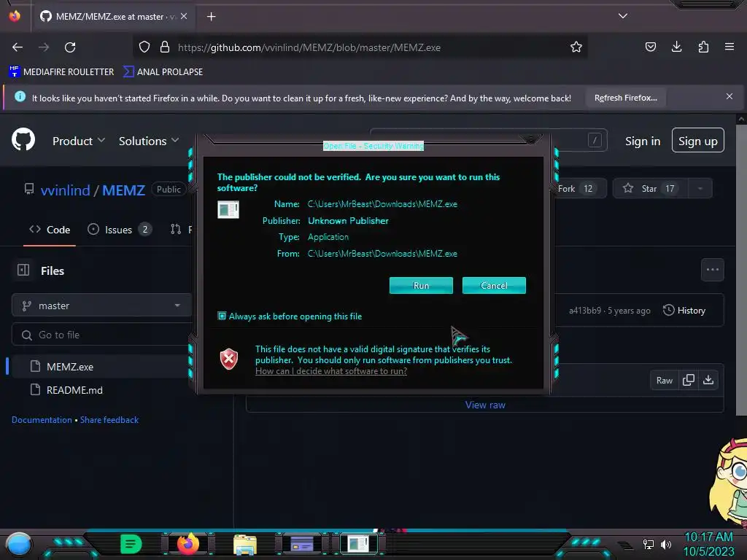
Task: Open the network tray icon
Action: click(648, 544)
